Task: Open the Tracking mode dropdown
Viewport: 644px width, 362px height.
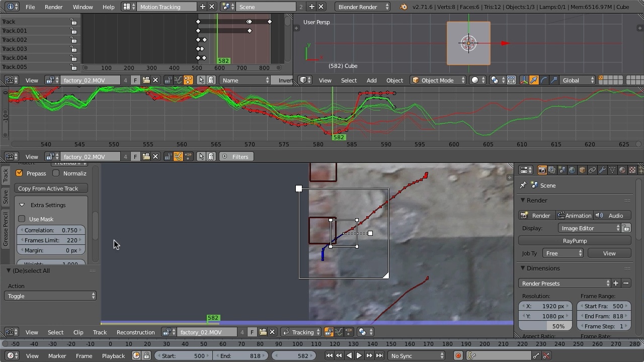Action: click(x=300, y=332)
